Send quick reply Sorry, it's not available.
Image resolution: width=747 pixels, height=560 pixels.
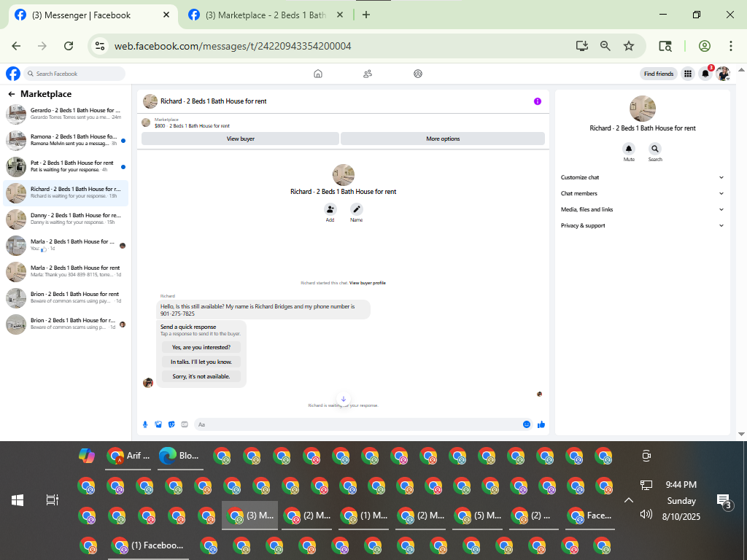coord(201,376)
